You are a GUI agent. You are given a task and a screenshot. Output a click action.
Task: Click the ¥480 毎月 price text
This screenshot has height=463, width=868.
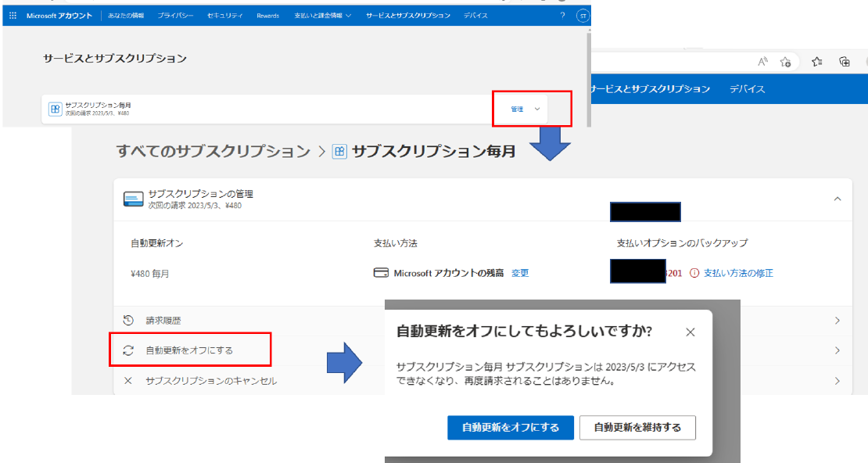click(150, 274)
